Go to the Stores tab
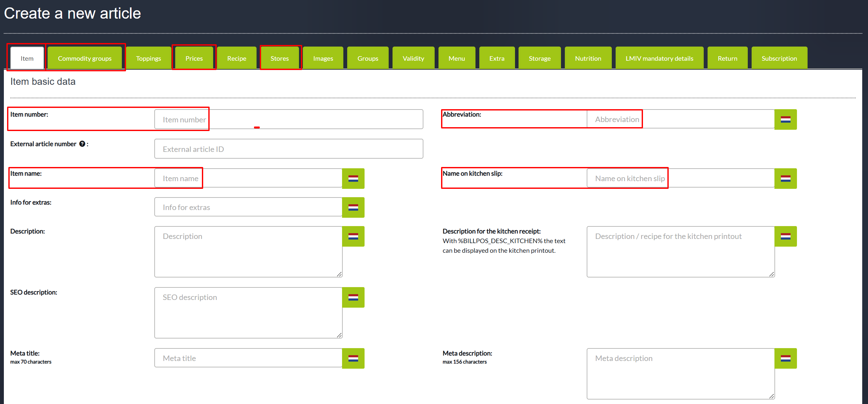This screenshot has height=404, width=868. (x=279, y=58)
